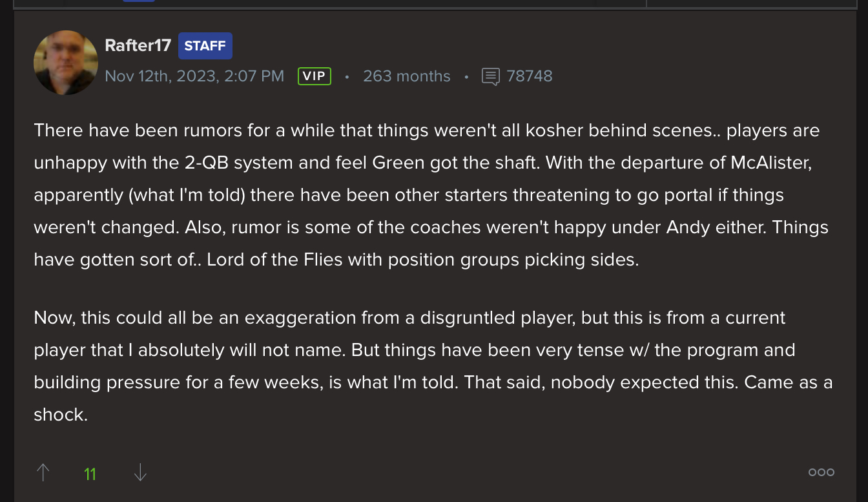The image size is (868, 502).
Task: Click the post count speech bubble icon
Action: coord(491,77)
